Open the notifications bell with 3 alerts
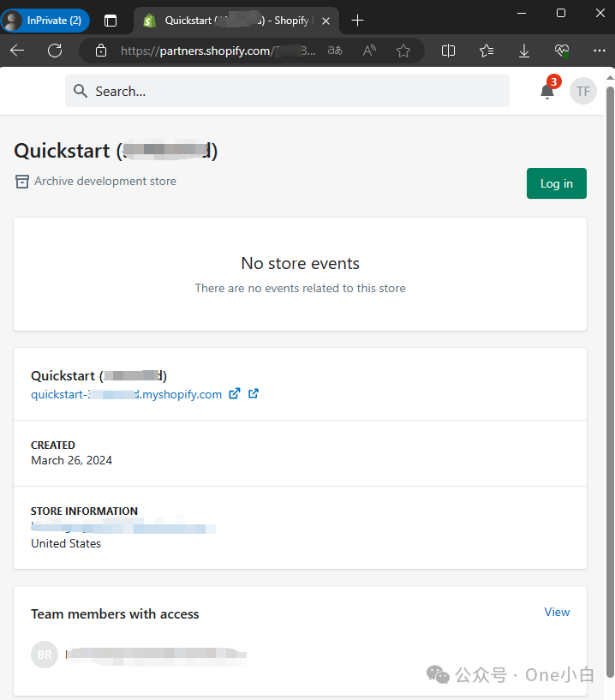The width and height of the screenshot is (615, 700). pos(547,91)
